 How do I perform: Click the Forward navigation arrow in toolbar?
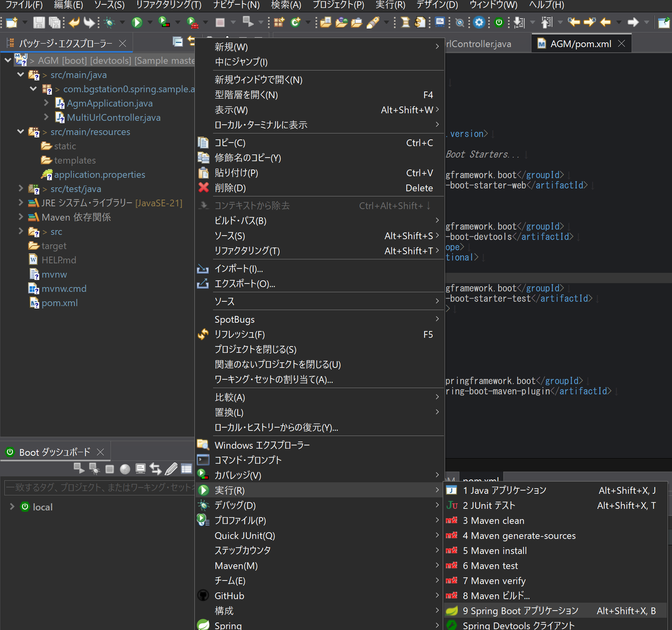[633, 22]
